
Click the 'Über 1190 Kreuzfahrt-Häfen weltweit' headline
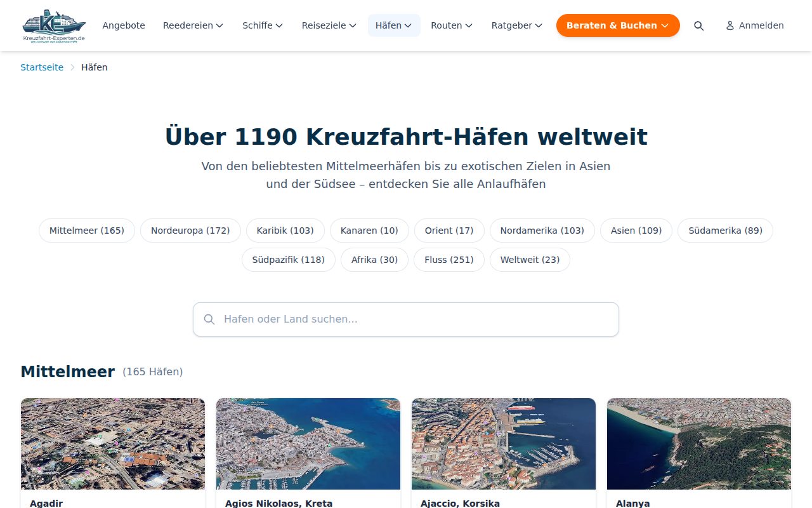pos(406,137)
